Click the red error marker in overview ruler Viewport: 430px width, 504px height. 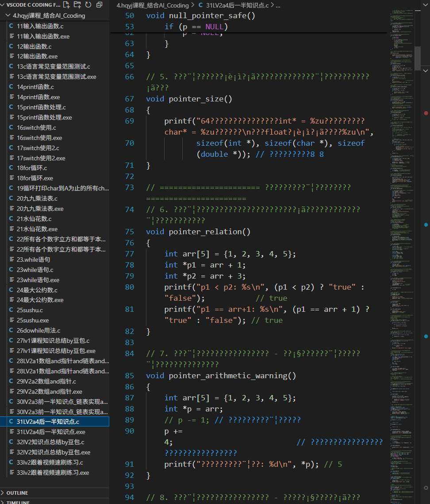pyautogui.click(x=426, y=113)
